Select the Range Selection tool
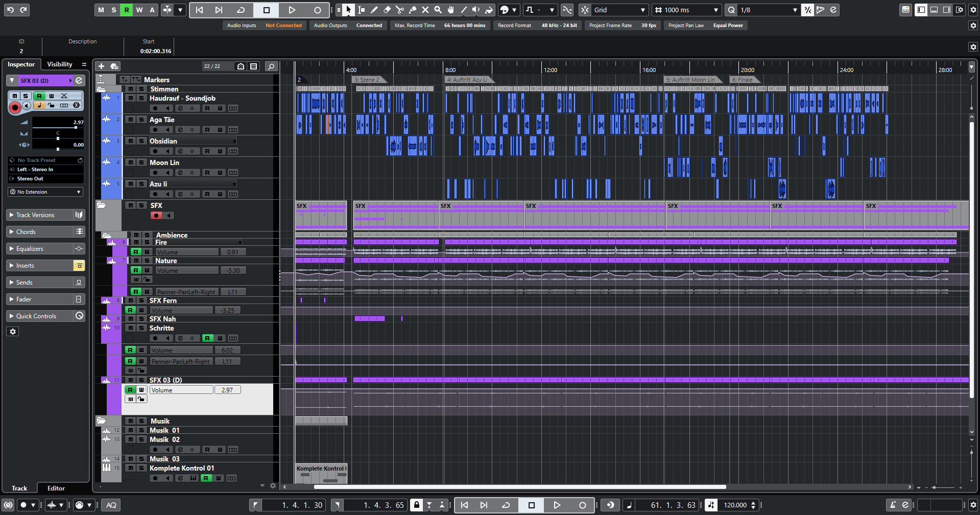The image size is (980, 515). (362, 10)
